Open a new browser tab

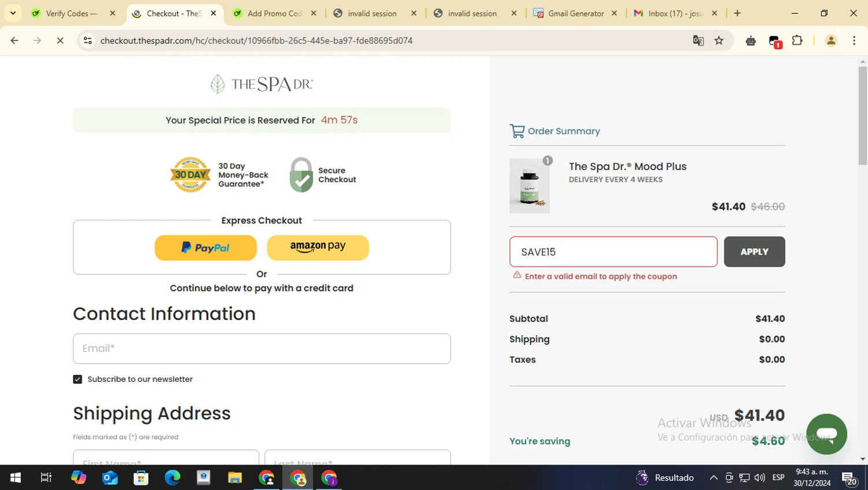click(737, 13)
